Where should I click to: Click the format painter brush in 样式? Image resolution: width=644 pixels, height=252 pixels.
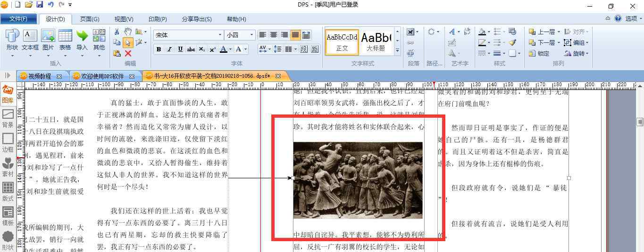513,42
